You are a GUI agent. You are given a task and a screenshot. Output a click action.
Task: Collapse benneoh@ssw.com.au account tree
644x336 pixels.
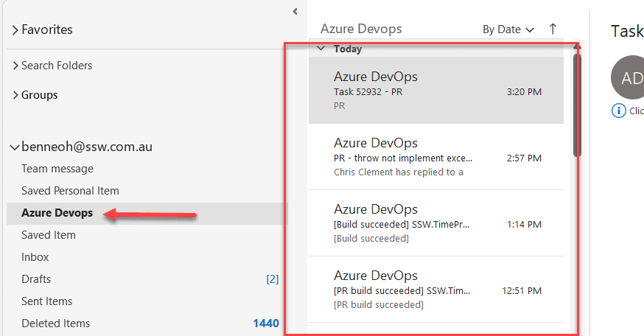click(15, 147)
